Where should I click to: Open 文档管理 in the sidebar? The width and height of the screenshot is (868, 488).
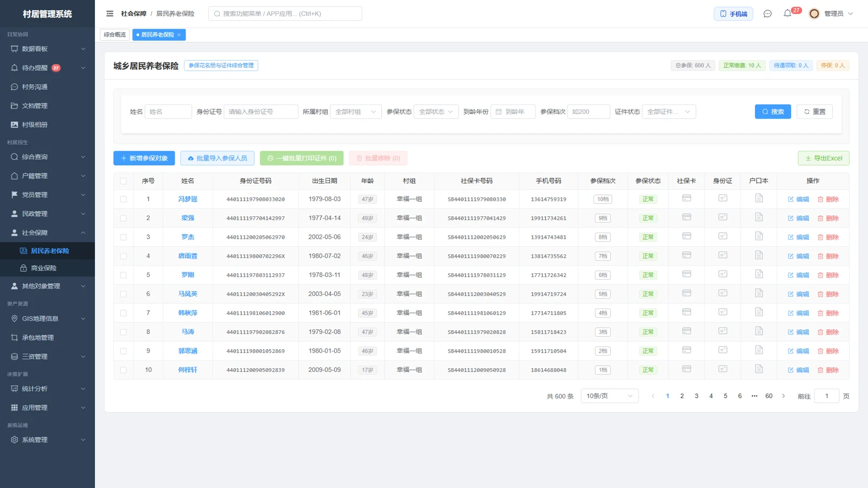pyautogui.click(x=47, y=106)
